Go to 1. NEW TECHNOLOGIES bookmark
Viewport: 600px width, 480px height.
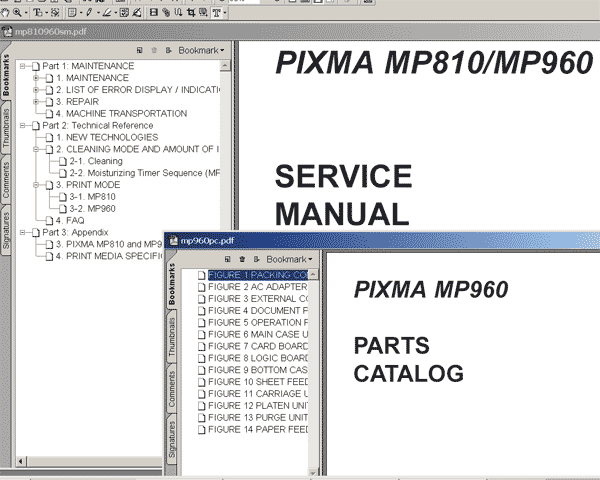(107, 137)
